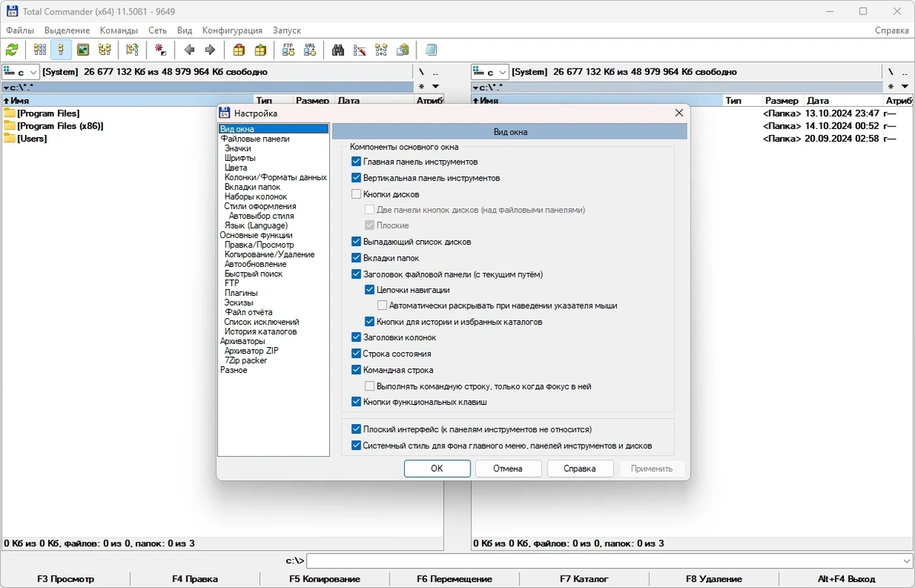This screenshot has height=588, width=915.
Task: Click left panel root directory backslash button
Action: 421,72
